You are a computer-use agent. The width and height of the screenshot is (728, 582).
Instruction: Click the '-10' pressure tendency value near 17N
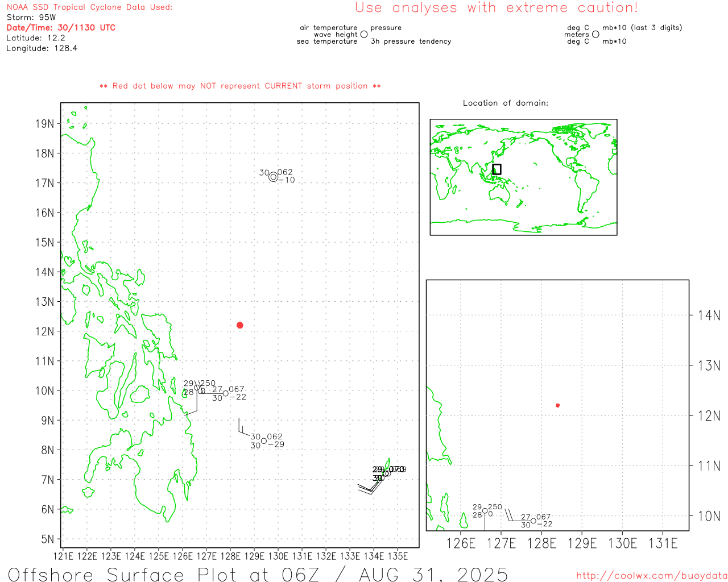tap(287, 180)
